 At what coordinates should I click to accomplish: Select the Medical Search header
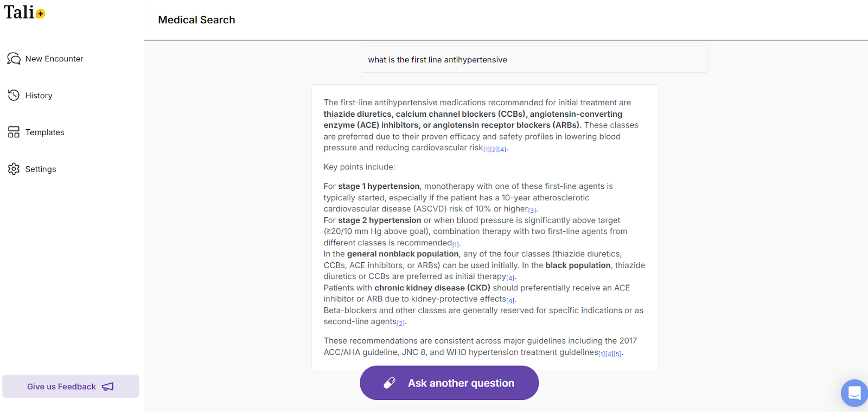pyautogui.click(x=196, y=20)
